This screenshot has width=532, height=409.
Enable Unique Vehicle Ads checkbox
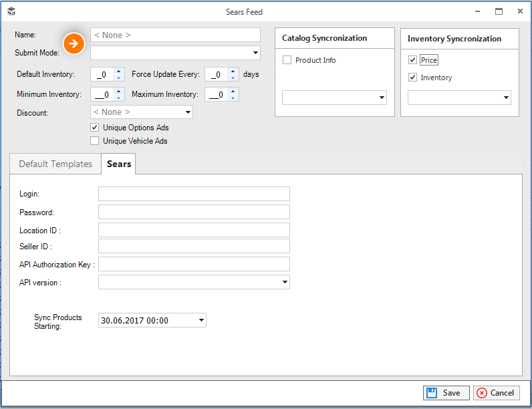[x=95, y=141]
